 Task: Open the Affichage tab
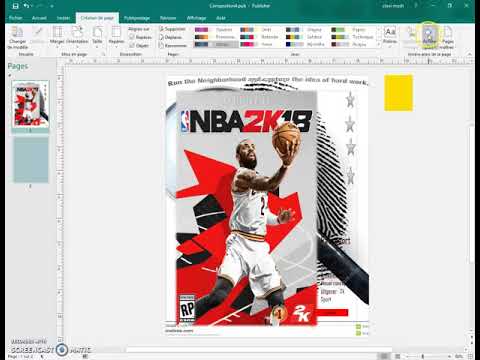click(x=196, y=18)
